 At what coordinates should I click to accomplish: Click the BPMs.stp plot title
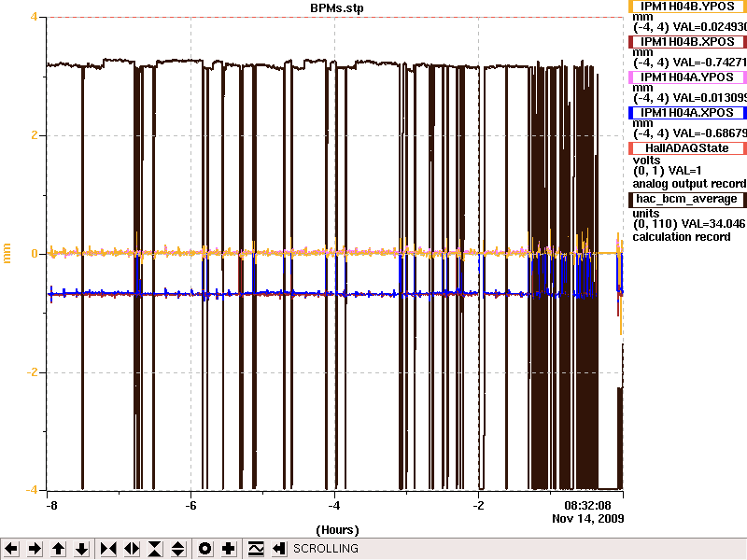pos(337,8)
